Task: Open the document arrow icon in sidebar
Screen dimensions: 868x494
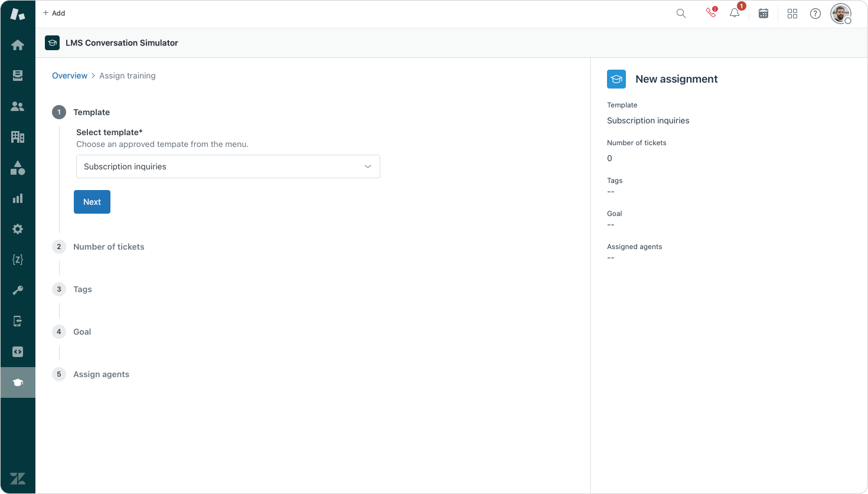Action: coord(18,321)
